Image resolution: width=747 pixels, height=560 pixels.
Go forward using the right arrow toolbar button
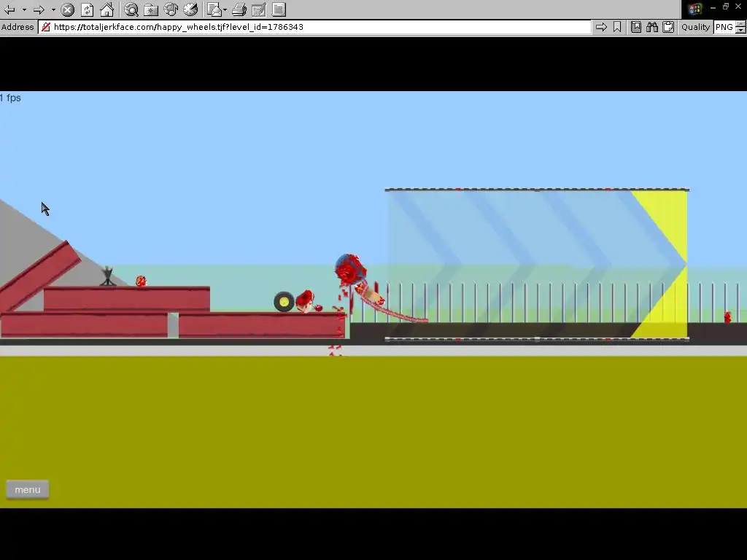[x=39, y=9]
